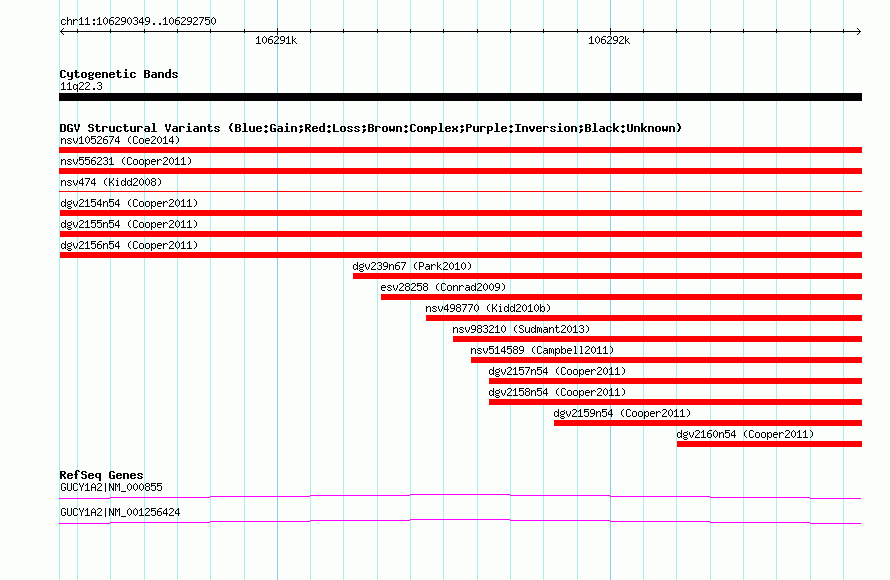
Task: Open nsv514589 (Campbell2011) variant label
Action: pyautogui.click(x=542, y=350)
